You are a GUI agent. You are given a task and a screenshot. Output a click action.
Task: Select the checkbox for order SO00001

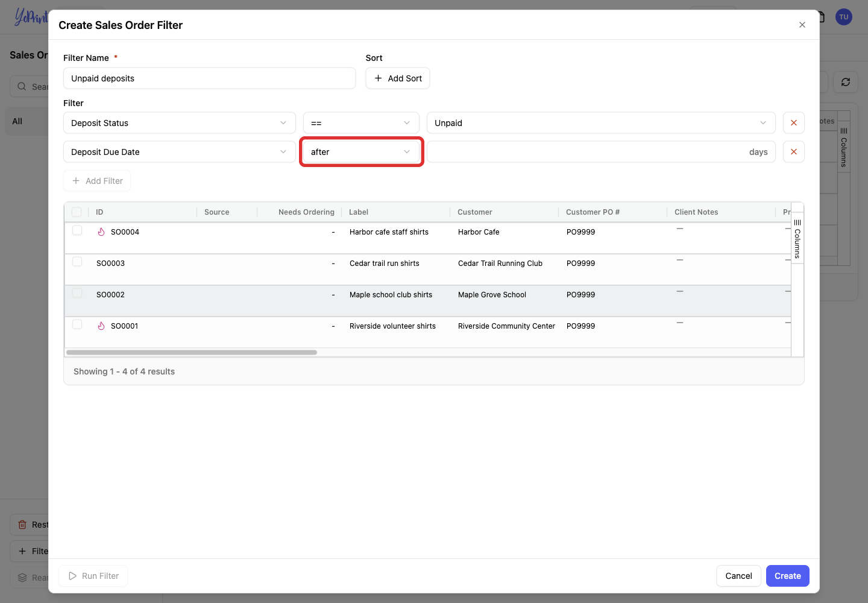pos(77,324)
